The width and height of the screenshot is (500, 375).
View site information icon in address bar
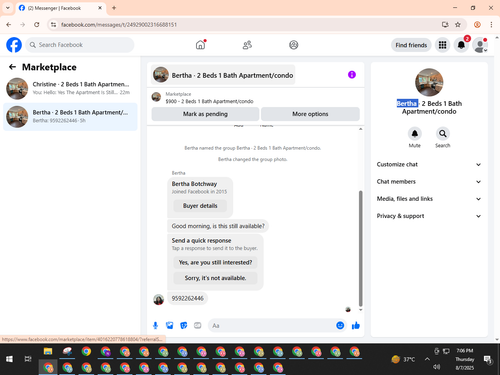coord(53,24)
